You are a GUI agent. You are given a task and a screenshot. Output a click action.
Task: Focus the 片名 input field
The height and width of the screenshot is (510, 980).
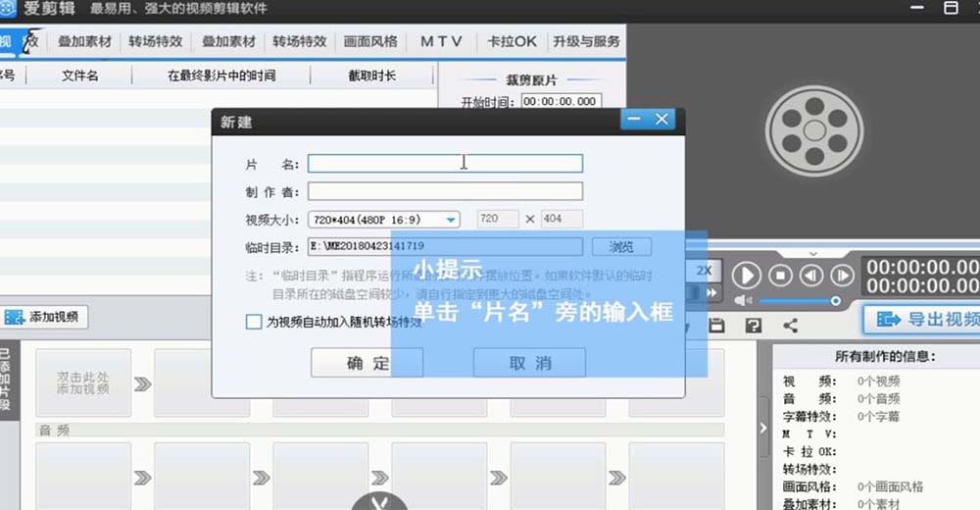[x=445, y=164]
